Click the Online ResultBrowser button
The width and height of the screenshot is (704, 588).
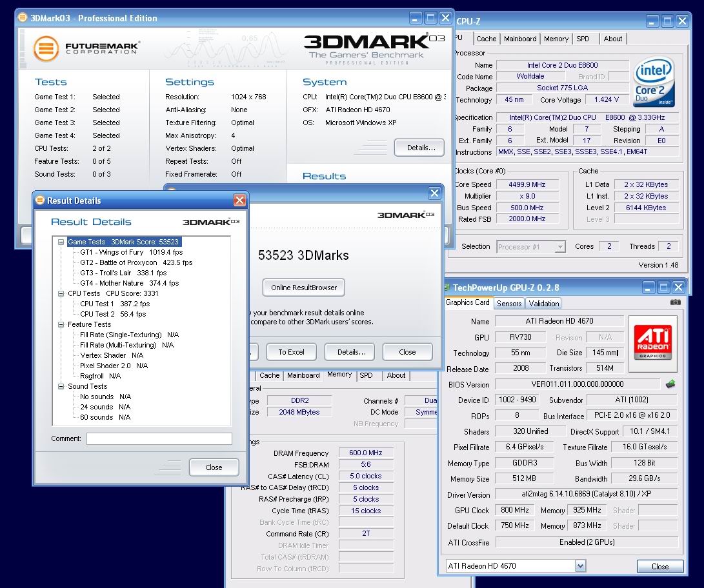(304, 288)
